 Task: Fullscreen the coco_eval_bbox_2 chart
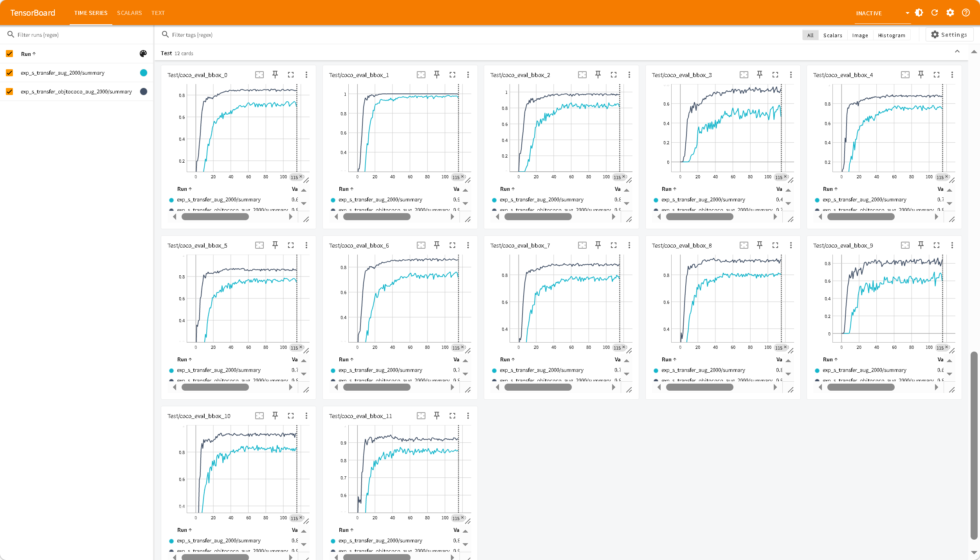(614, 75)
